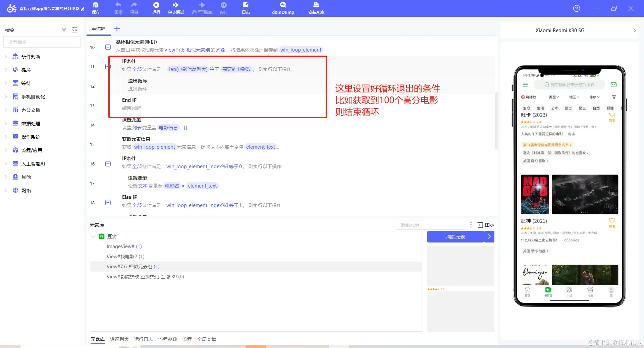Open the 日志 log icon
This screenshot has width=644, height=348.
click(x=246, y=8)
